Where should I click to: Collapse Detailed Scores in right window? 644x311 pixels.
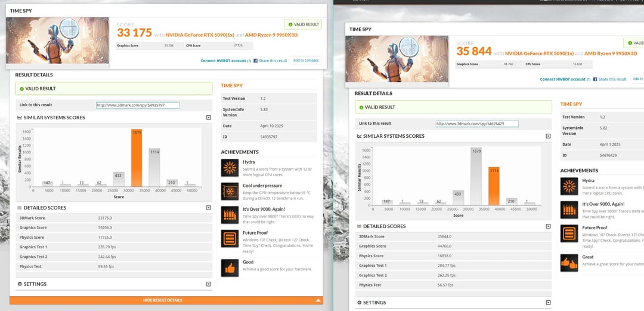549,226
